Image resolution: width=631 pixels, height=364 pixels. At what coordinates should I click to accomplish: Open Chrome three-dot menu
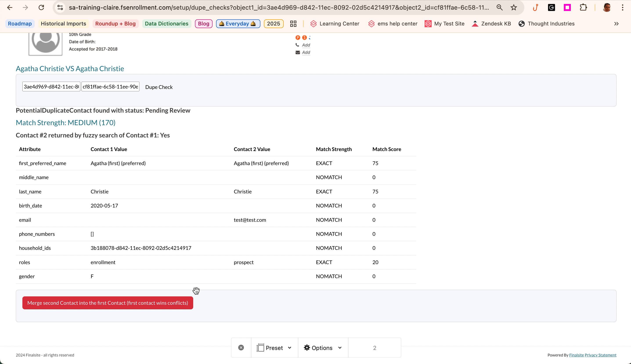click(622, 7)
